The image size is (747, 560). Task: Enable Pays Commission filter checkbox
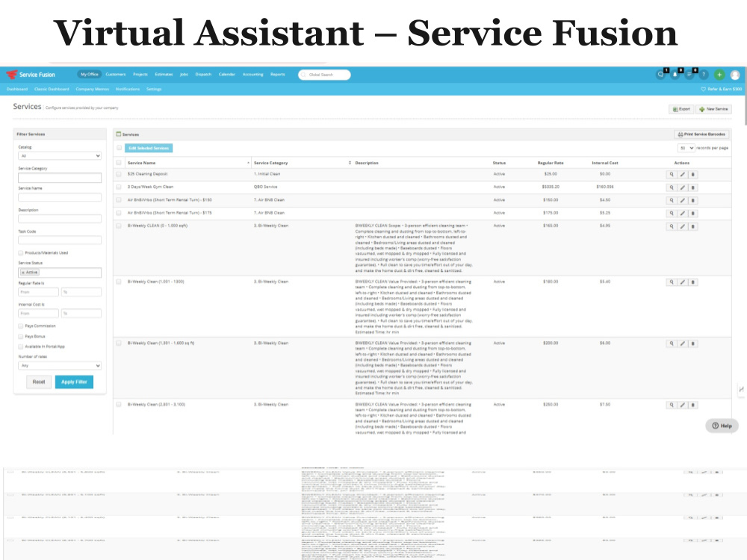tap(20, 326)
